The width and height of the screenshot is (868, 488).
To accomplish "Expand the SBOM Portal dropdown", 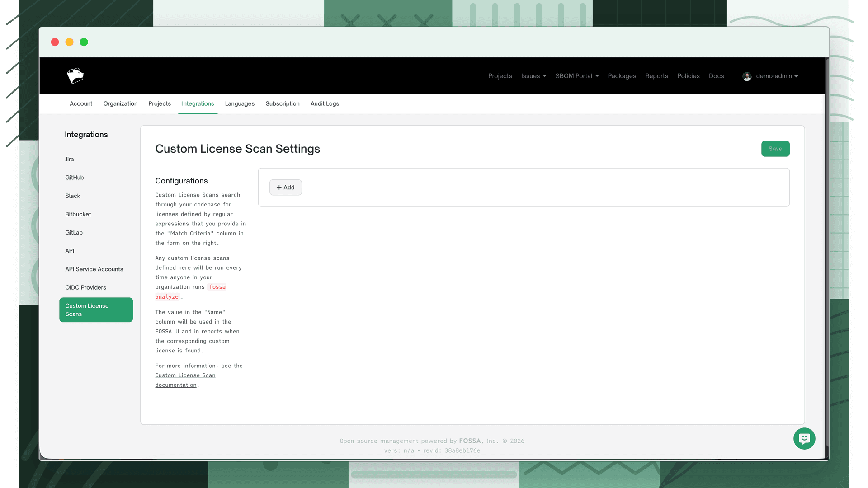I will (577, 76).
